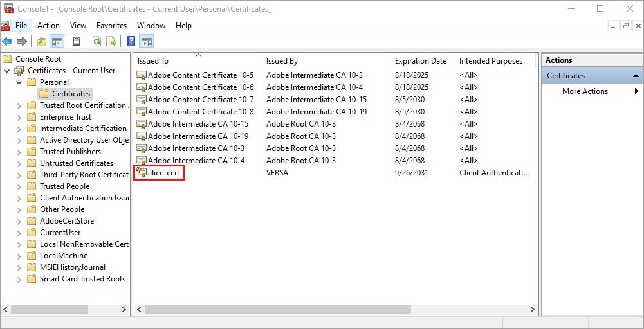644x329 pixels.
Task: Sort by the Expiration Date column header
Action: (x=423, y=60)
